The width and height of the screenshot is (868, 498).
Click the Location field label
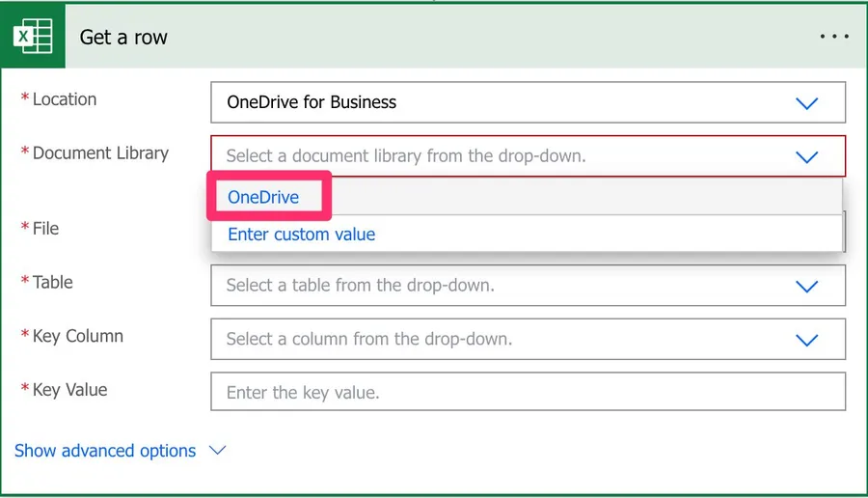tap(64, 99)
